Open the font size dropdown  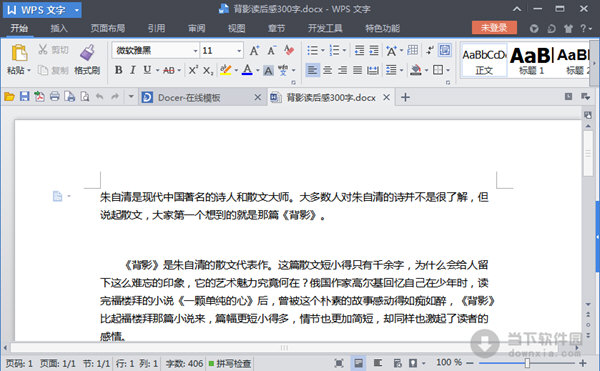click(x=239, y=50)
